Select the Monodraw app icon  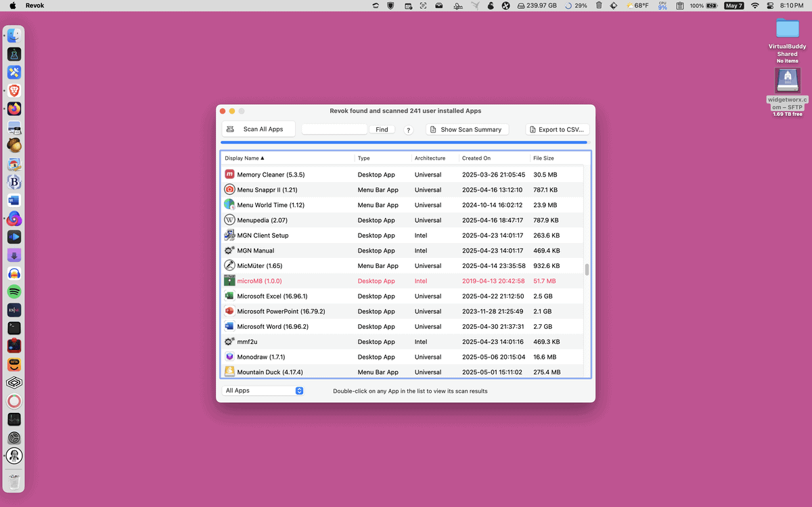229,357
